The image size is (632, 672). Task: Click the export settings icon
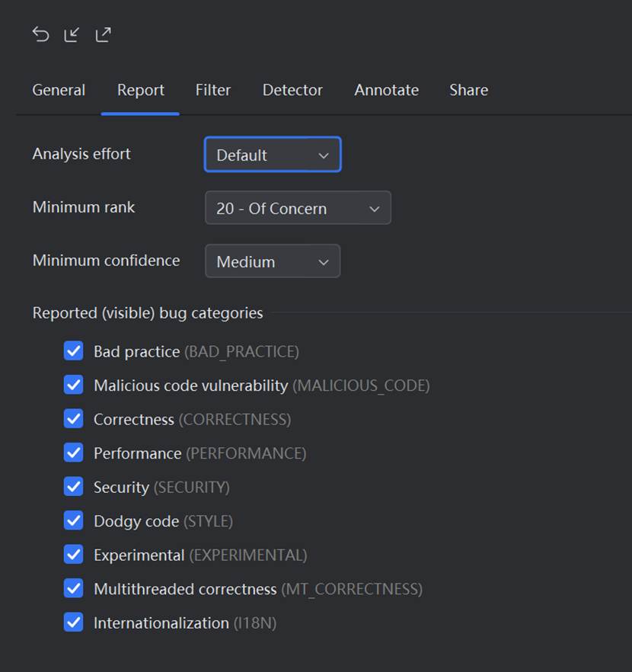[x=104, y=34]
